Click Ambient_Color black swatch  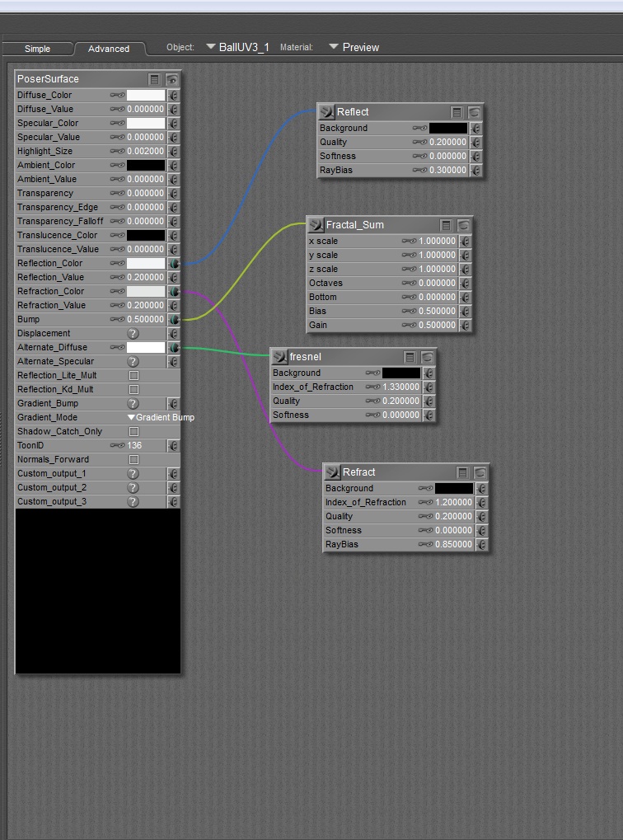[146, 165]
